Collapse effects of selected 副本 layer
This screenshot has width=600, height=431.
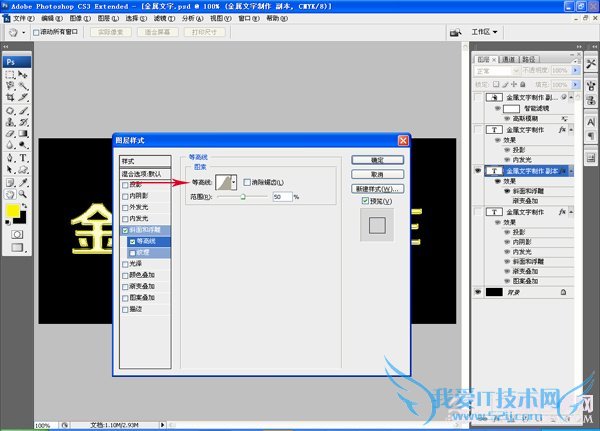[571, 171]
